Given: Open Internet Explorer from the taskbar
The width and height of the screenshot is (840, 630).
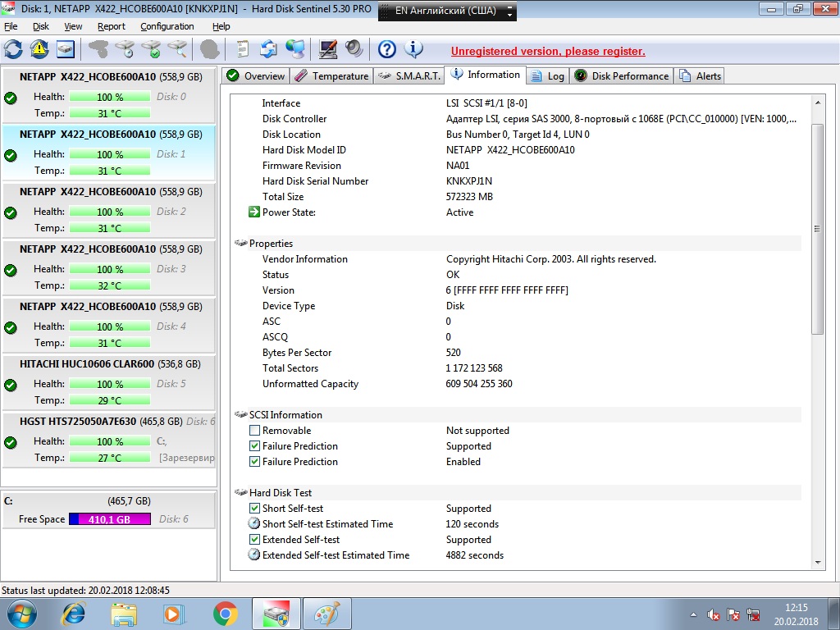Looking at the screenshot, I should pyautogui.click(x=73, y=614).
